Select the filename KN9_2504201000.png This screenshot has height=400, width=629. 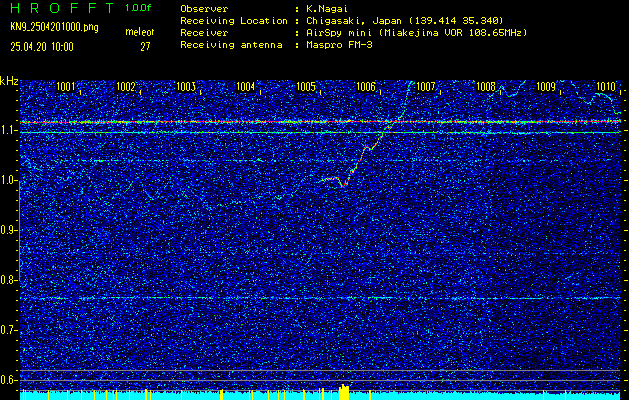click(x=54, y=27)
